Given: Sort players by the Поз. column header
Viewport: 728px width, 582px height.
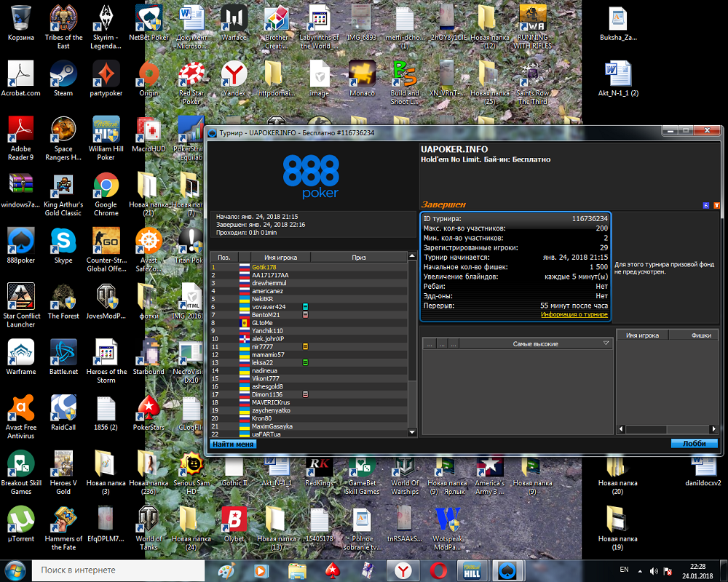Looking at the screenshot, I should pos(224,257).
